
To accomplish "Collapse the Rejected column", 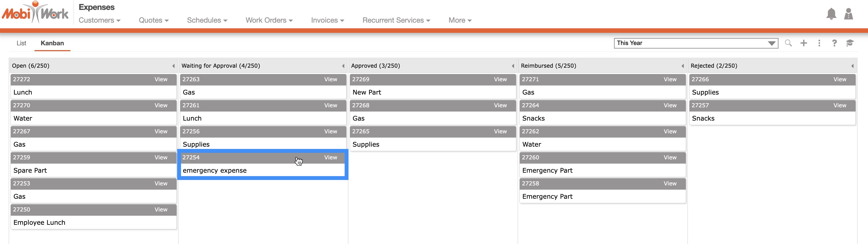I will pos(852,66).
